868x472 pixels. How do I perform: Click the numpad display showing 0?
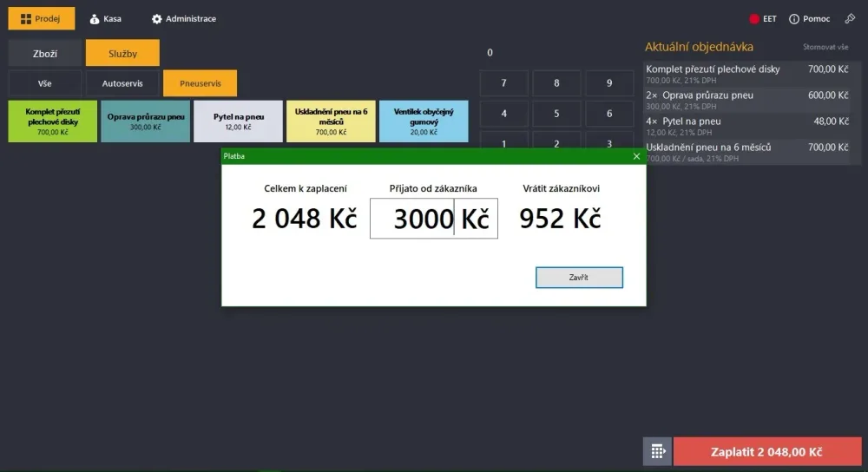pos(490,53)
